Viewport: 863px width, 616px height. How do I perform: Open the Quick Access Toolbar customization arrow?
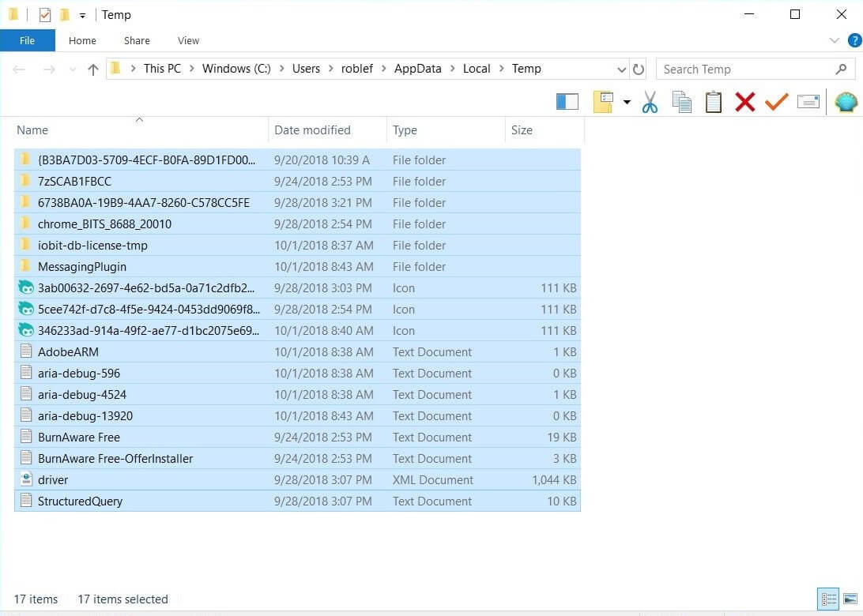(x=82, y=14)
